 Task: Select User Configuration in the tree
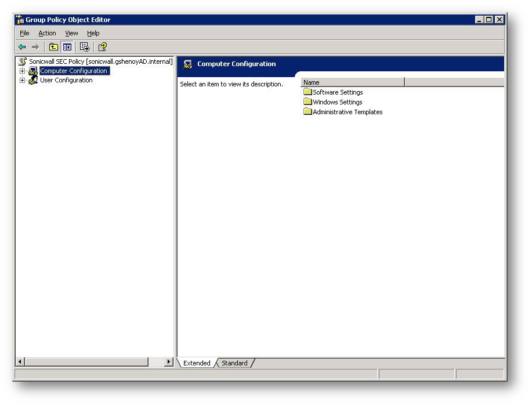point(66,81)
